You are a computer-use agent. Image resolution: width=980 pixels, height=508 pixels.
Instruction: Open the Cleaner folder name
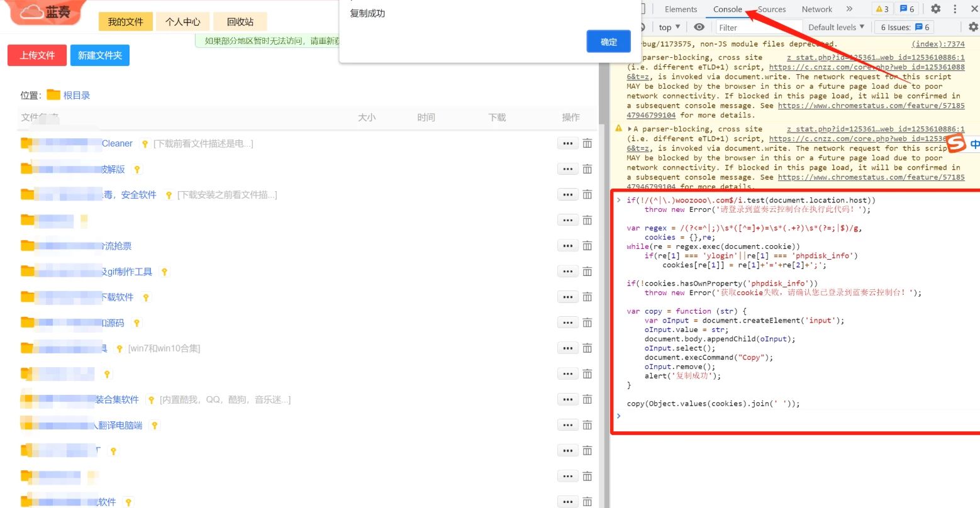coord(117,143)
